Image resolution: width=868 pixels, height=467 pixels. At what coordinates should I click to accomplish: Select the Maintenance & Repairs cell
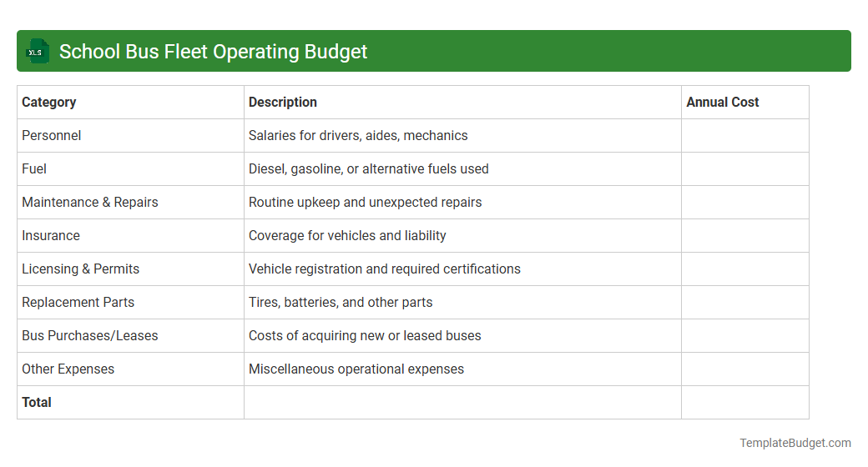click(131, 203)
